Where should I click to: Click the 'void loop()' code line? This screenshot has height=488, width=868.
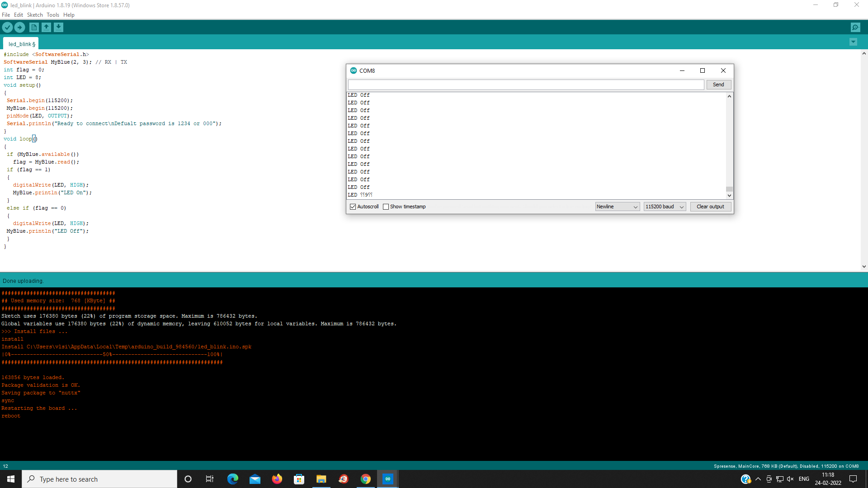point(20,139)
